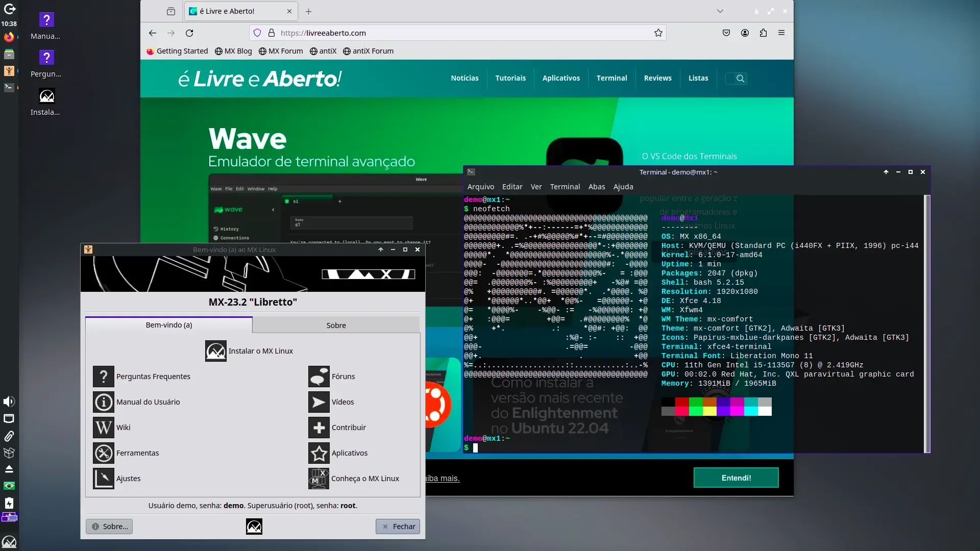This screenshot has height=551, width=980.
Task: Go back with Firefox back arrow
Action: 153,33
